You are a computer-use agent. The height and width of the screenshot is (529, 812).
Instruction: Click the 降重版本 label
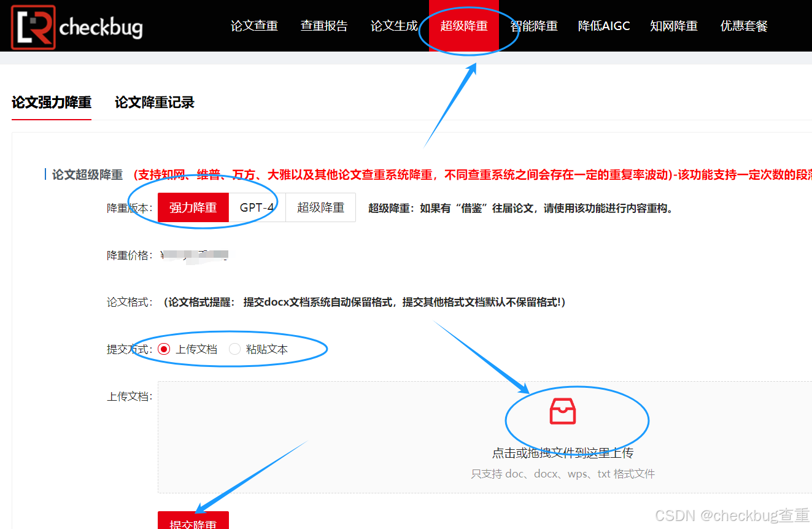130,208
